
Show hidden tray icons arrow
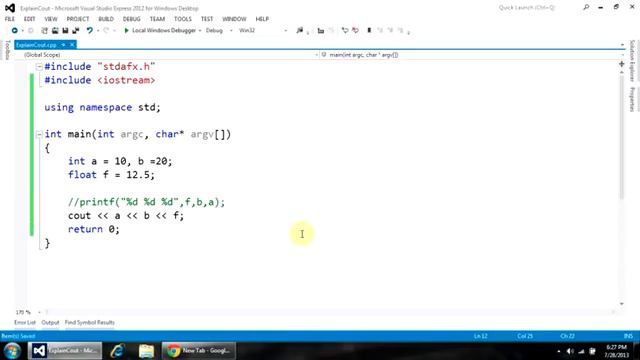(x=559, y=351)
